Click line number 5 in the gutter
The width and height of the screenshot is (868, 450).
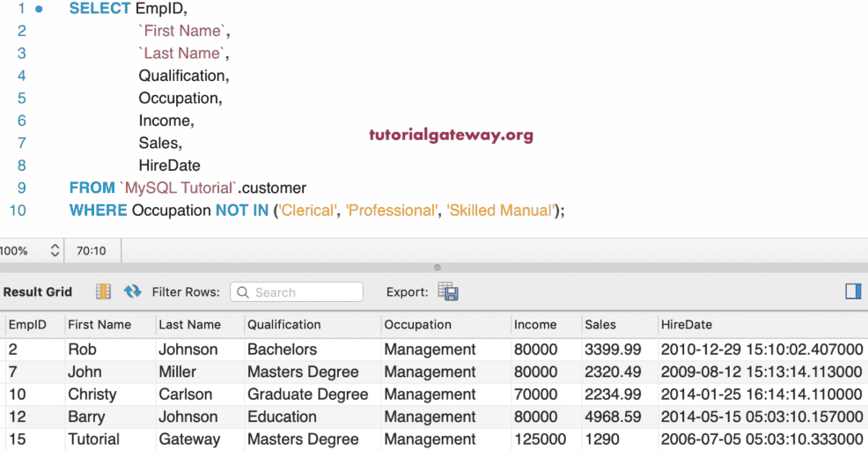point(22,99)
